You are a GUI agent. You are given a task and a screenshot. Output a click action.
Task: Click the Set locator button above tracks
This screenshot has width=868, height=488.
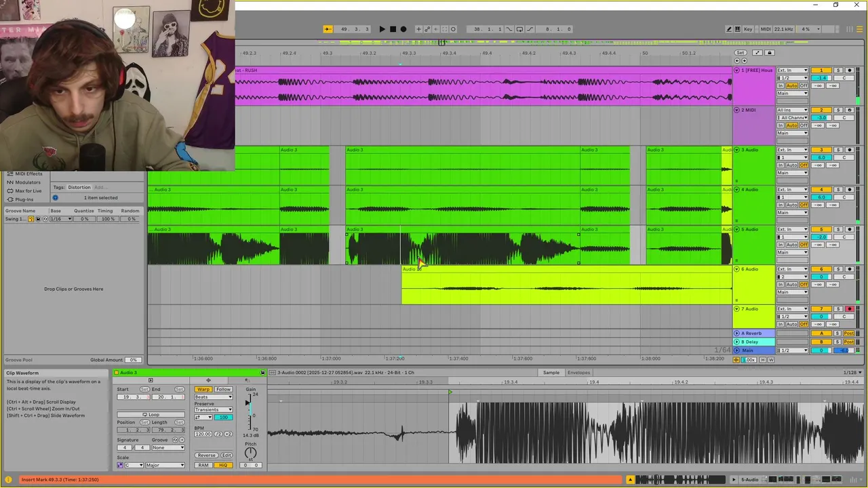pyautogui.click(x=741, y=53)
